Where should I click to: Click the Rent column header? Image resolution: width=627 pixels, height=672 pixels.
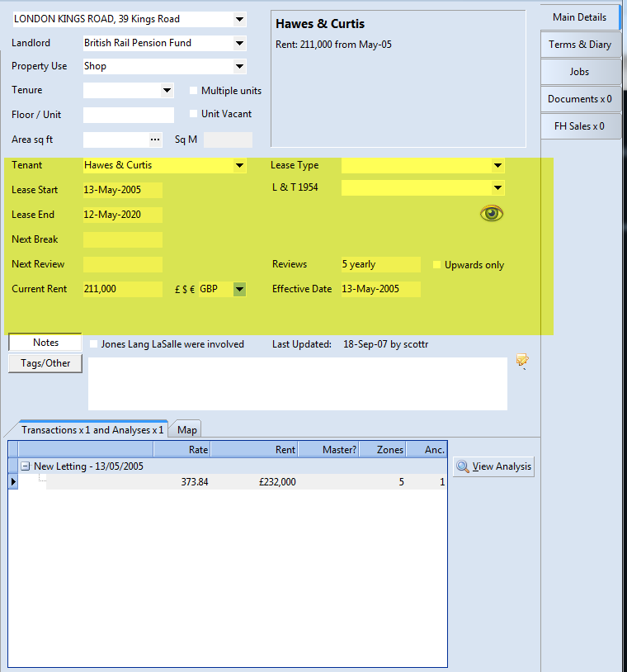254,450
